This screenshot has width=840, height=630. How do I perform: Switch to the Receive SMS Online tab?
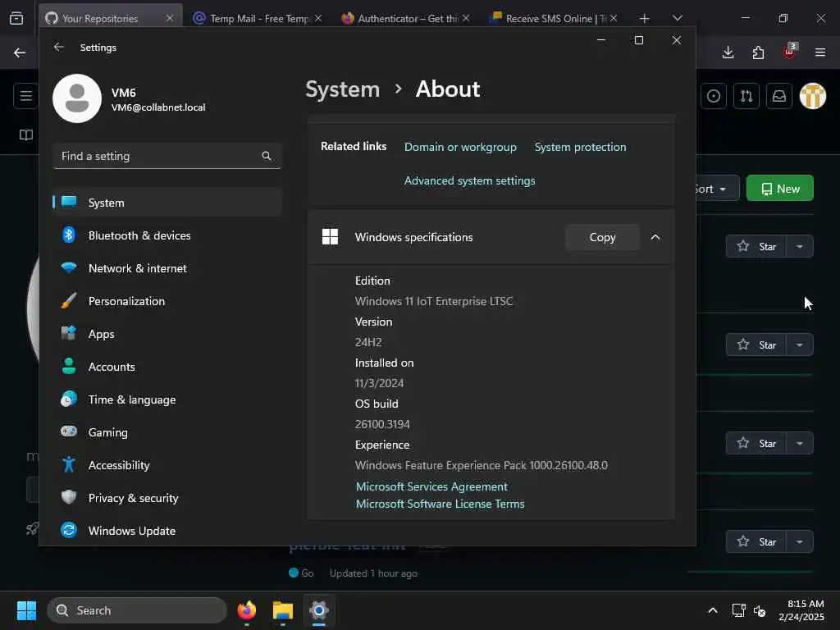click(x=555, y=18)
